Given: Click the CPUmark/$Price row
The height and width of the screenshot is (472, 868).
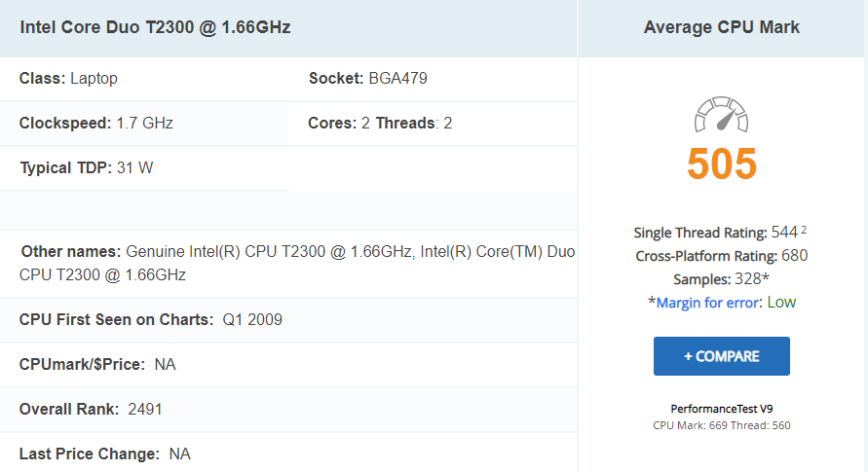Looking at the screenshot, I should point(97,364).
